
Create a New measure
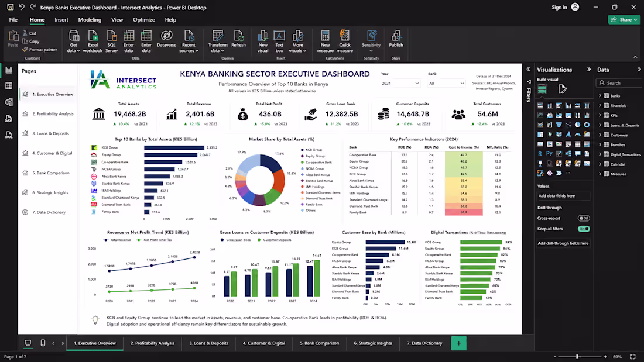coord(325,42)
